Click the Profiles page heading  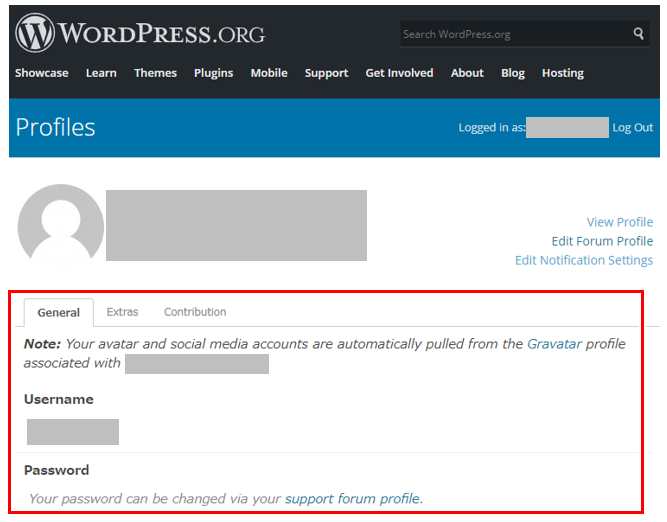click(55, 127)
